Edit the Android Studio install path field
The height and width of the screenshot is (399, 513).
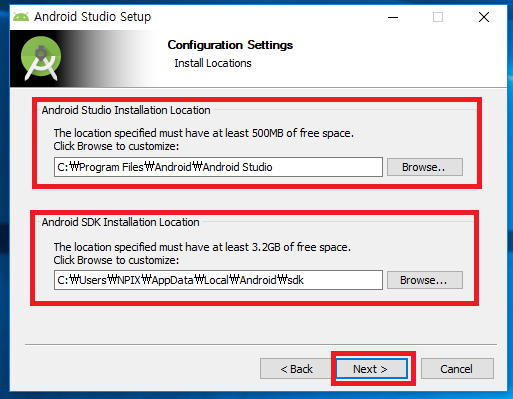[218, 167]
